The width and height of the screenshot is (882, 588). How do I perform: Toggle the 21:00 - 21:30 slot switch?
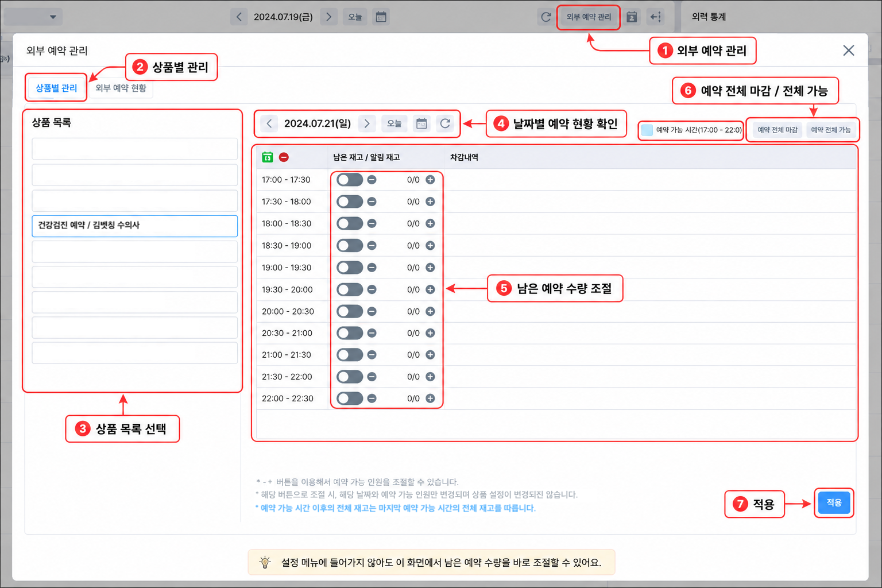pos(350,355)
